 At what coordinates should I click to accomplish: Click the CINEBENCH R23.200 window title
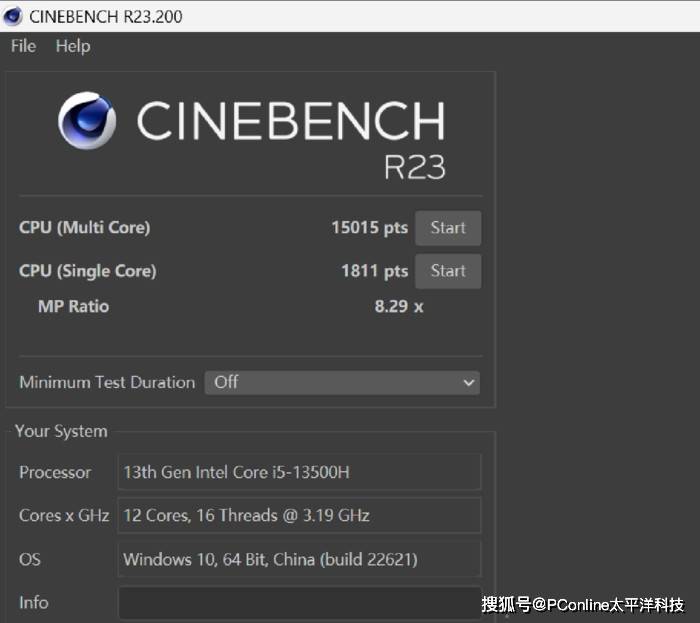tap(106, 17)
